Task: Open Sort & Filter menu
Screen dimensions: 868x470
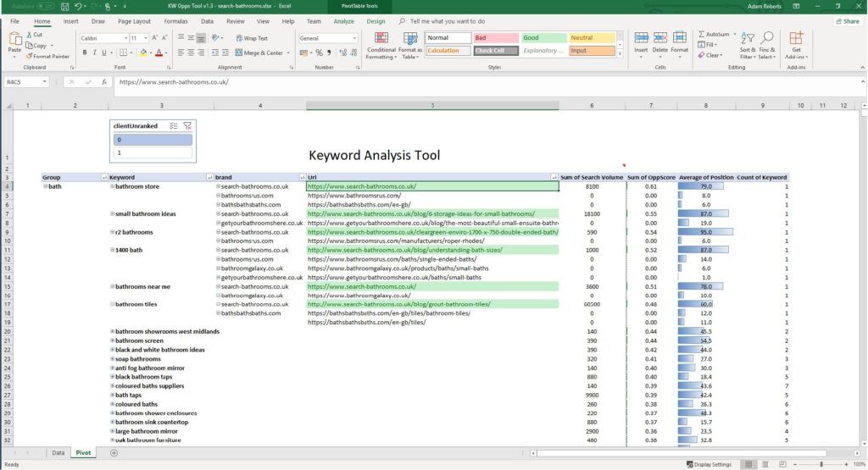Action: pos(748,46)
